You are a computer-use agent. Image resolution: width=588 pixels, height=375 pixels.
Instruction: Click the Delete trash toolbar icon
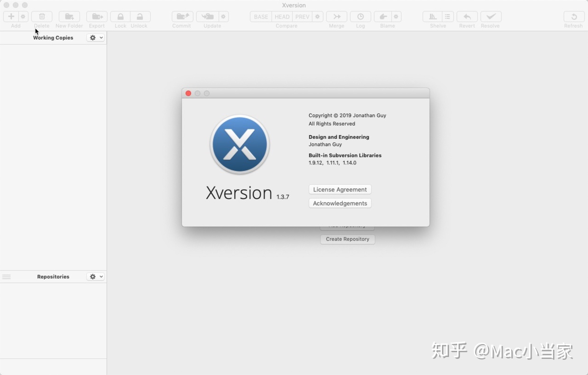tap(42, 17)
